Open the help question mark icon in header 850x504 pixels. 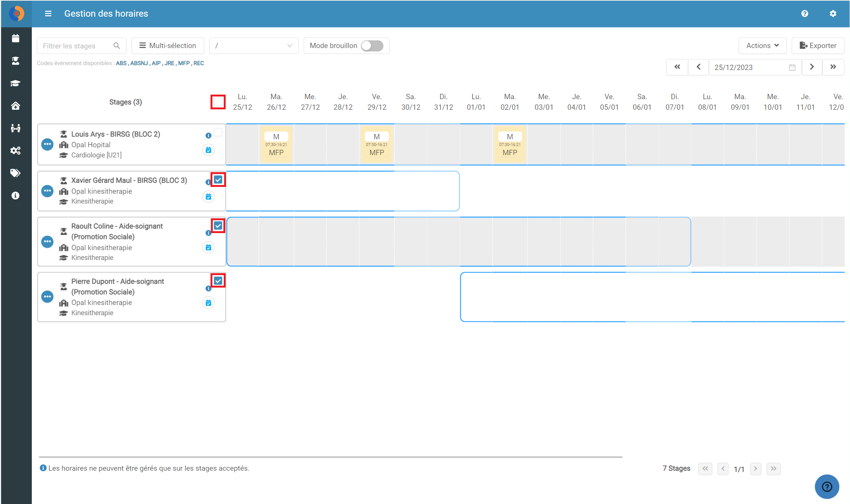[x=805, y=14]
